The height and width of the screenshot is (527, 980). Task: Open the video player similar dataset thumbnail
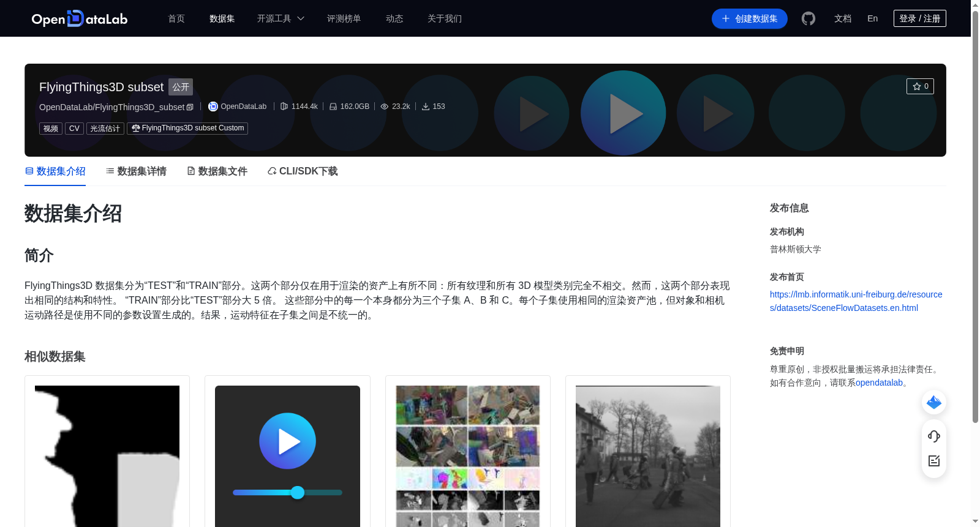pyautogui.click(x=287, y=456)
